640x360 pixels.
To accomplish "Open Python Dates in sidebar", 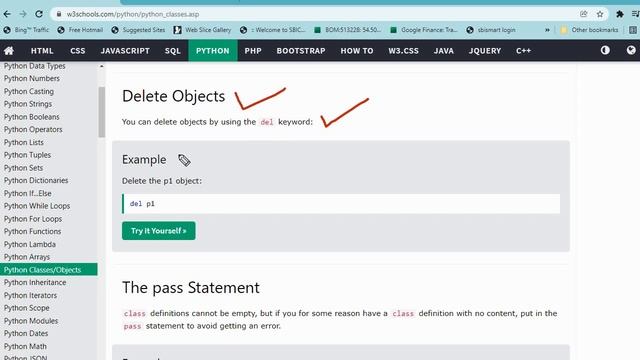I will [26, 333].
